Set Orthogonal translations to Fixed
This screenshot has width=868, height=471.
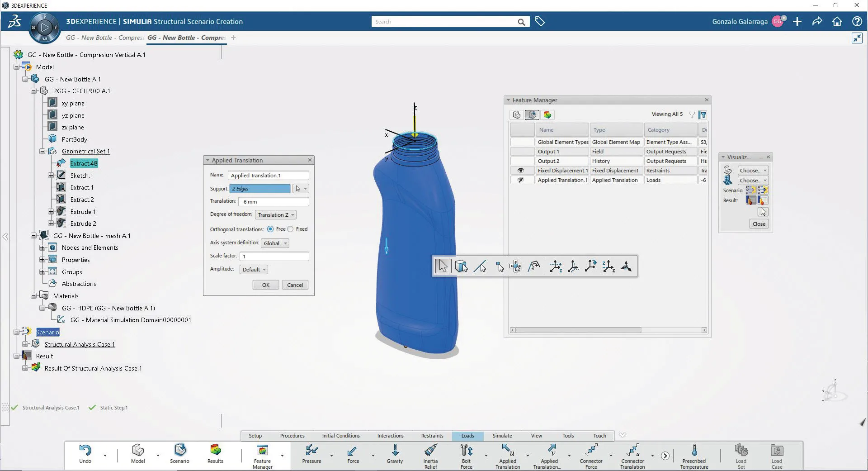(x=291, y=229)
